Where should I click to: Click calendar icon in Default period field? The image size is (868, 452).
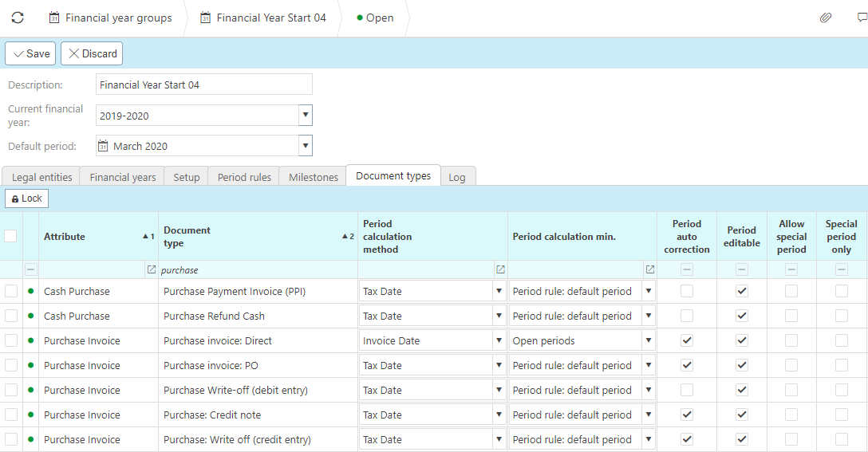[103, 146]
